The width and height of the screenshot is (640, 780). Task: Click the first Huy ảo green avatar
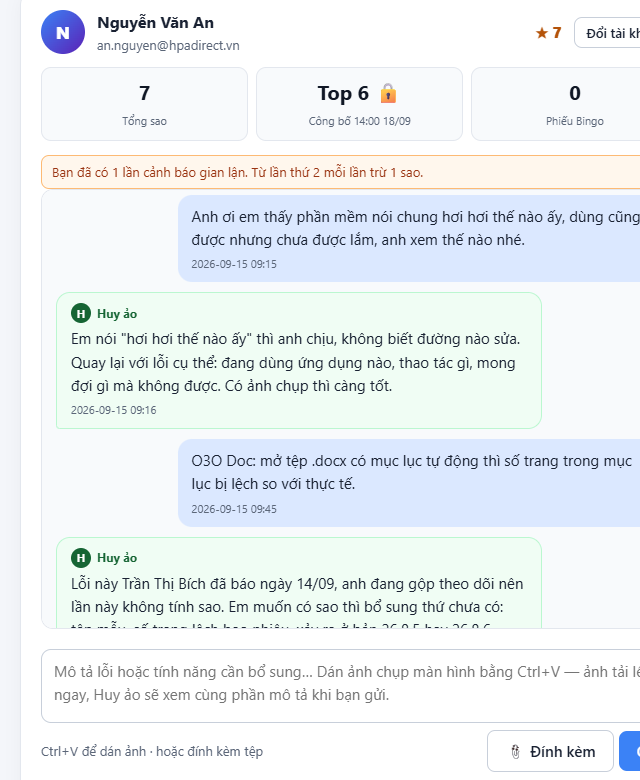tap(81, 313)
